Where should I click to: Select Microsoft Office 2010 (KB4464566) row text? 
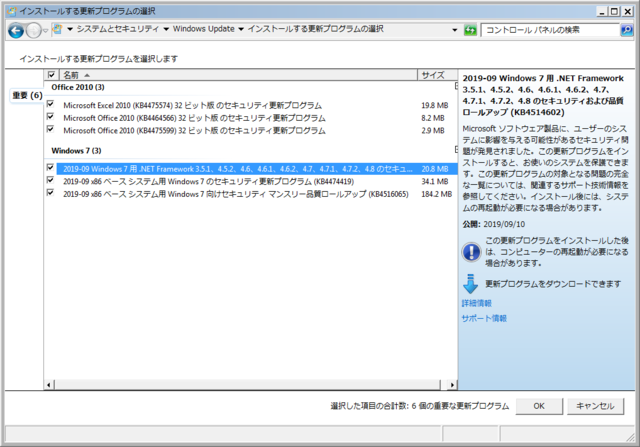pyautogui.click(x=194, y=118)
